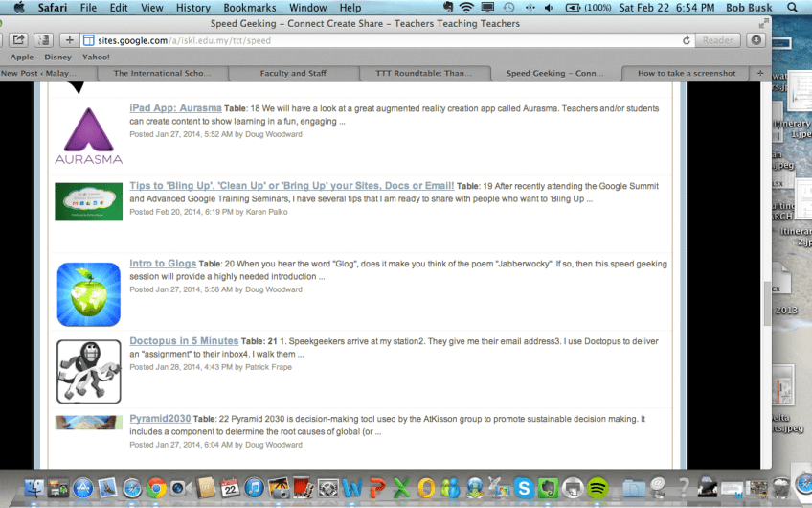Open the History menu
The height and width of the screenshot is (508, 812).
(x=193, y=8)
